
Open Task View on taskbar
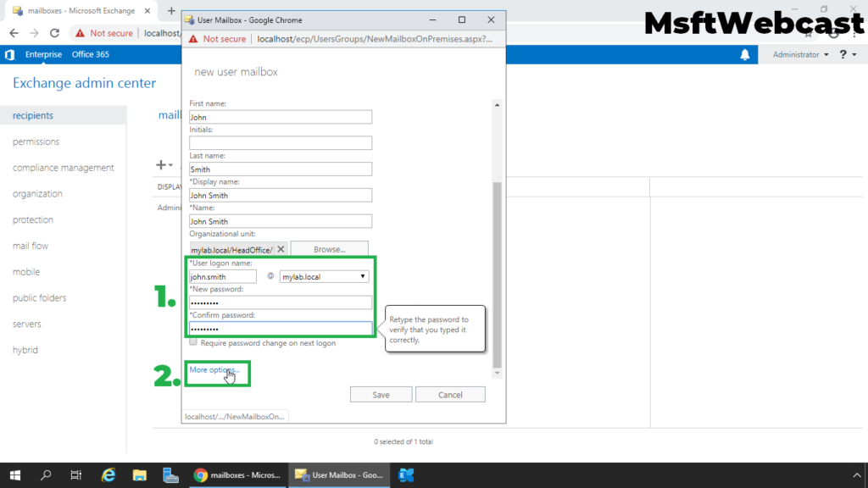(75, 474)
